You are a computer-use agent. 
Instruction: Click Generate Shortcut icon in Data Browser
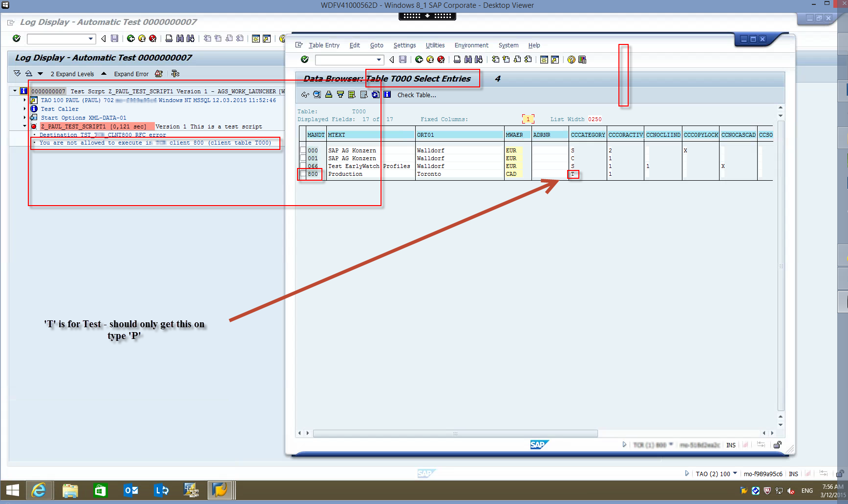pos(555,60)
